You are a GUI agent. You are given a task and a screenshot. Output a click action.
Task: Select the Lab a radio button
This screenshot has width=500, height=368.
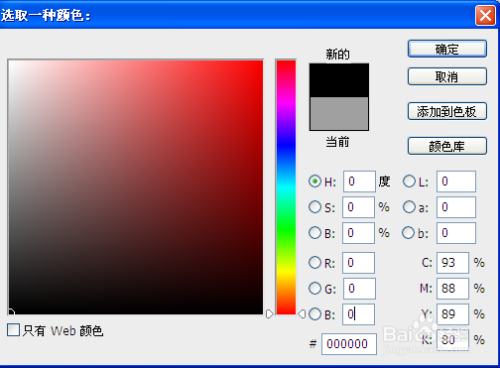(409, 207)
